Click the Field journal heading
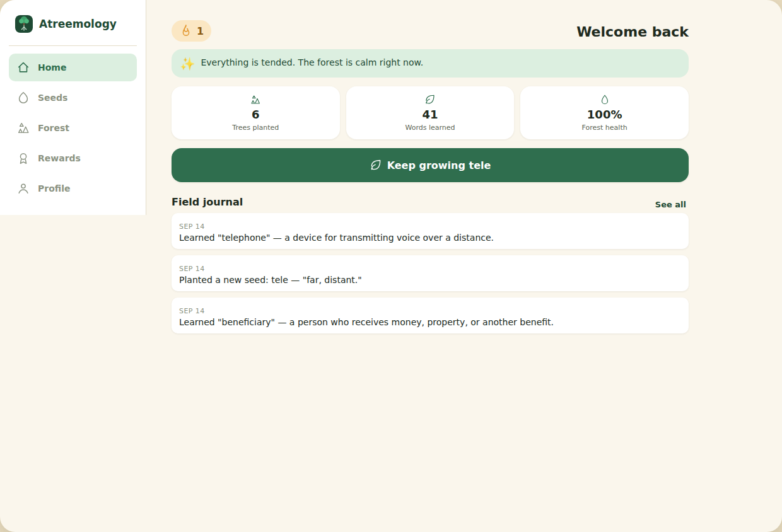The width and height of the screenshot is (782, 532). 207,202
